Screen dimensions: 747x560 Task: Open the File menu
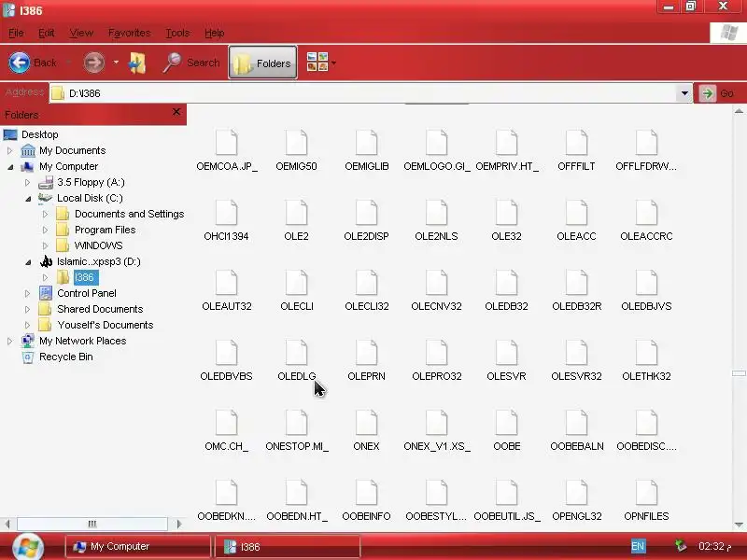click(16, 33)
